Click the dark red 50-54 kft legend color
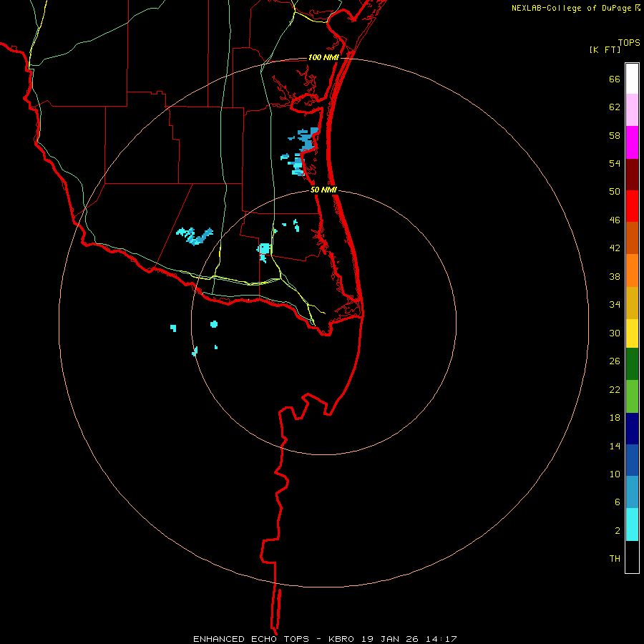The width and height of the screenshot is (644, 644). [x=632, y=175]
